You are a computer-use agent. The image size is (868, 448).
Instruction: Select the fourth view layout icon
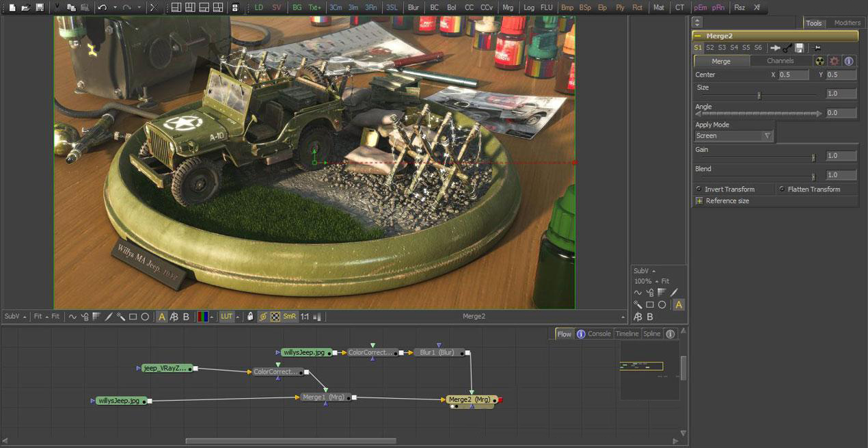218,8
